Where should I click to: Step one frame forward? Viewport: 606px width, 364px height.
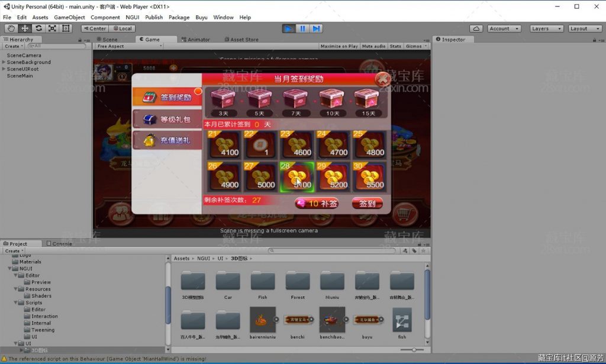pyautogui.click(x=317, y=28)
